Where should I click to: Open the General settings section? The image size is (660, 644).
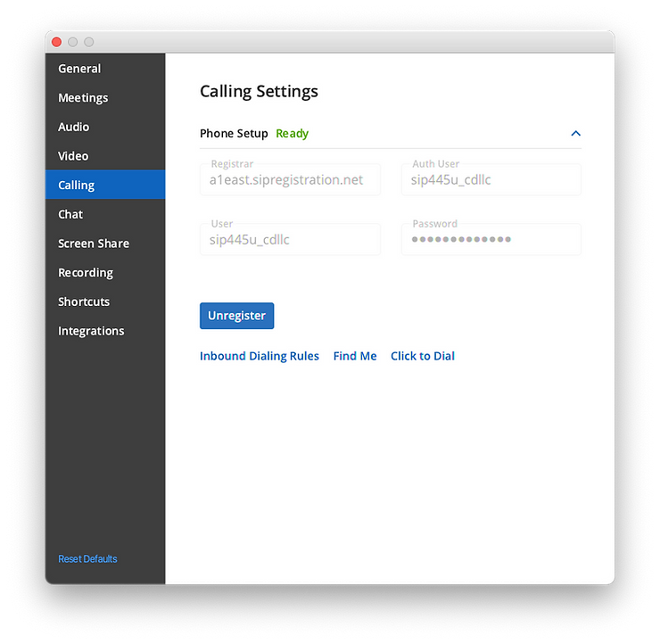point(105,68)
